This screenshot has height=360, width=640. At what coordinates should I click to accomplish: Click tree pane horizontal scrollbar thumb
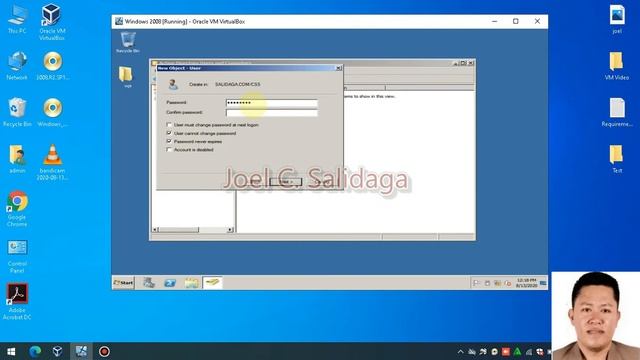pyautogui.click(x=178, y=230)
